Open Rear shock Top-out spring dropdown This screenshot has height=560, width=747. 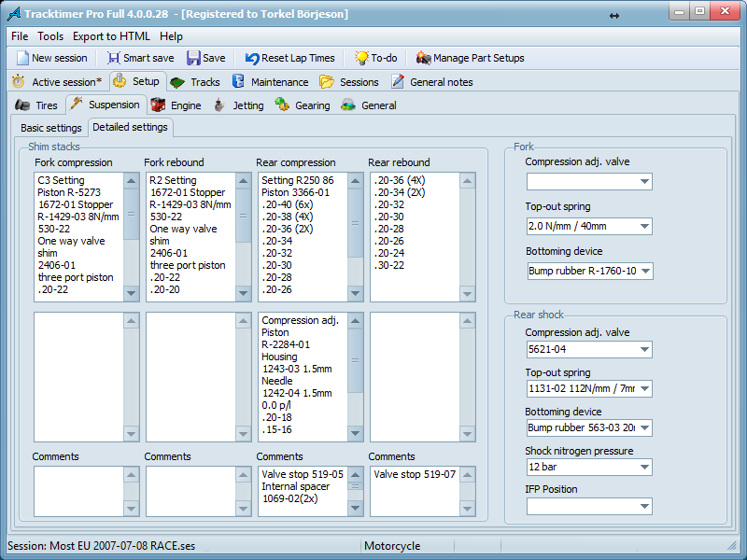pos(644,388)
